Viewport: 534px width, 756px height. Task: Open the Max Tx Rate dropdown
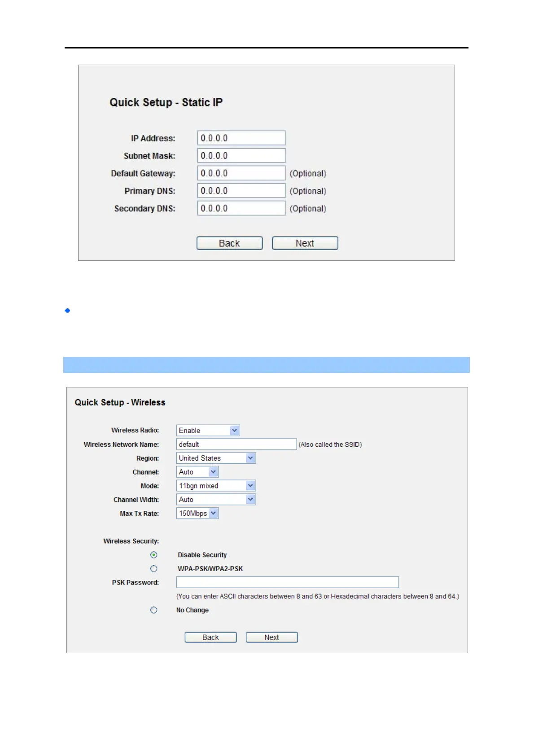click(x=197, y=513)
